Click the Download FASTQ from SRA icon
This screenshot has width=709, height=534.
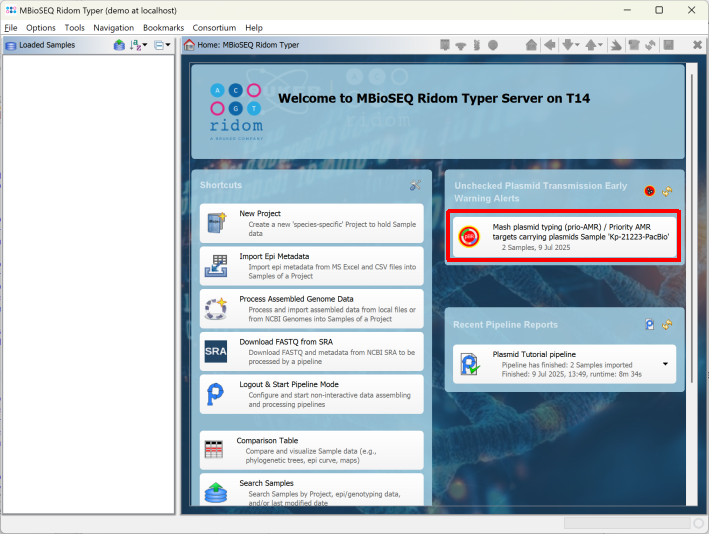tap(215, 351)
